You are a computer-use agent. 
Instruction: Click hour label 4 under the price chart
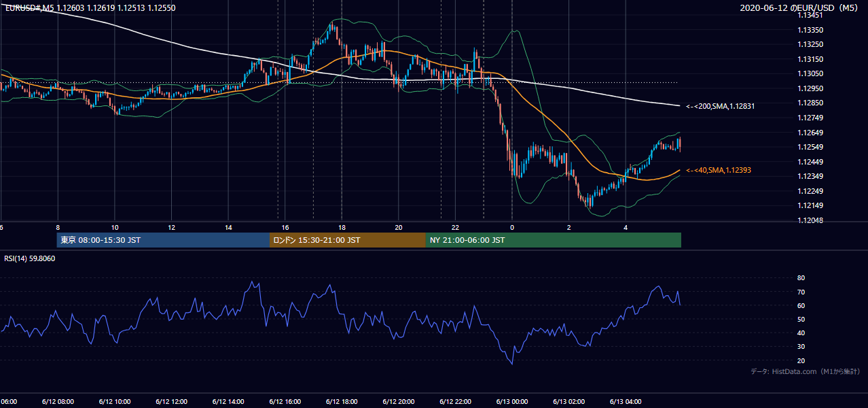tap(626, 228)
